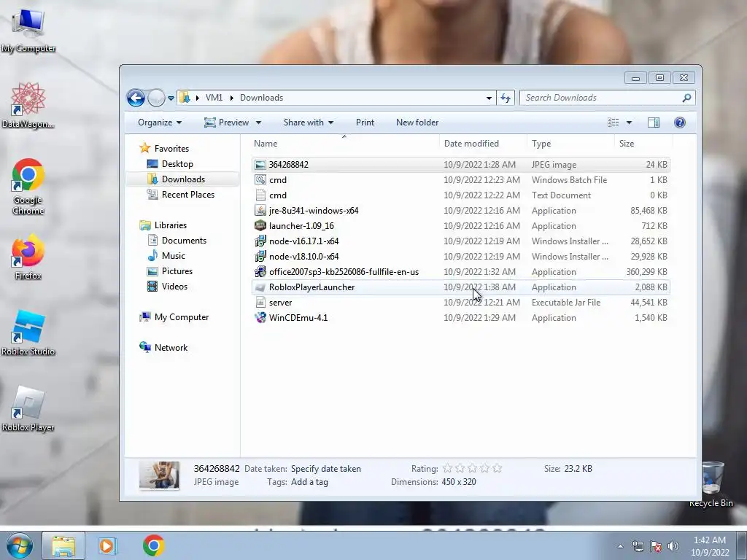The width and height of the screenshot is (747, 560).
Task: Change view using the view icon
Action: pyautogui.click(x=613, y=122)
